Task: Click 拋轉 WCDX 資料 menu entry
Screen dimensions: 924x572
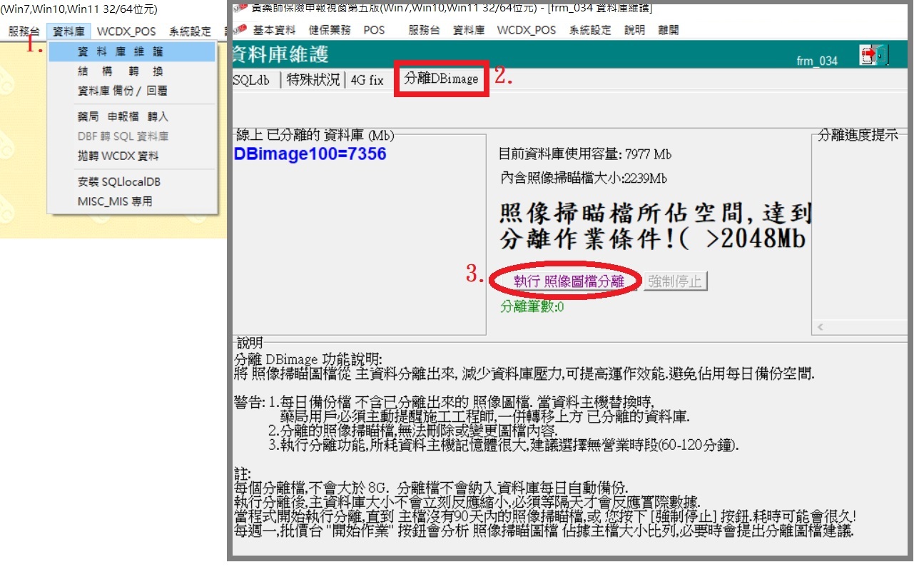Action: tap(132, 156)
